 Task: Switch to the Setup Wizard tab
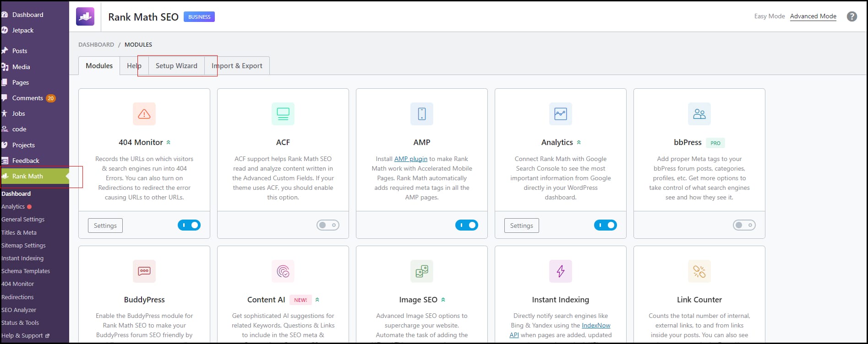[176, 66]
